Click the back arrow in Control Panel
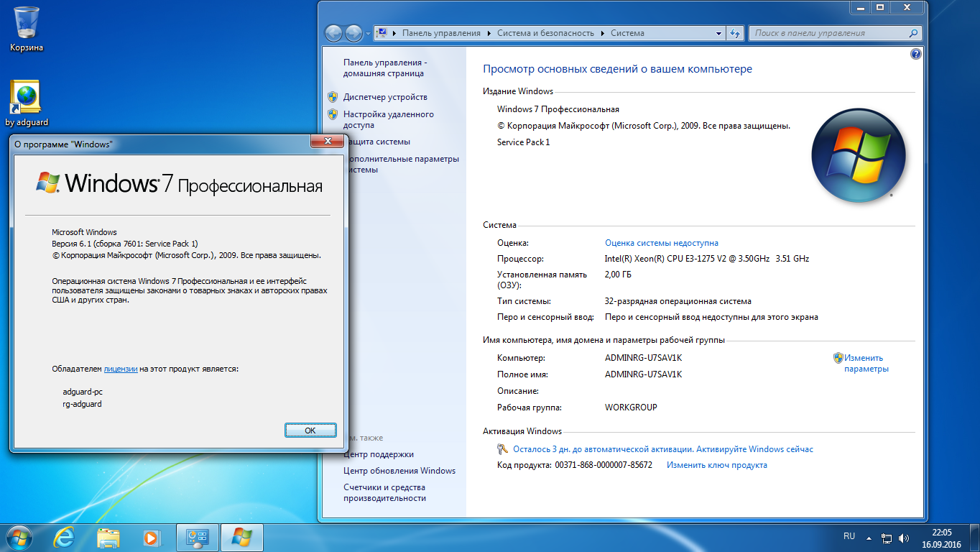This screenshot has width=980, height=552. [x=333, y=33]
